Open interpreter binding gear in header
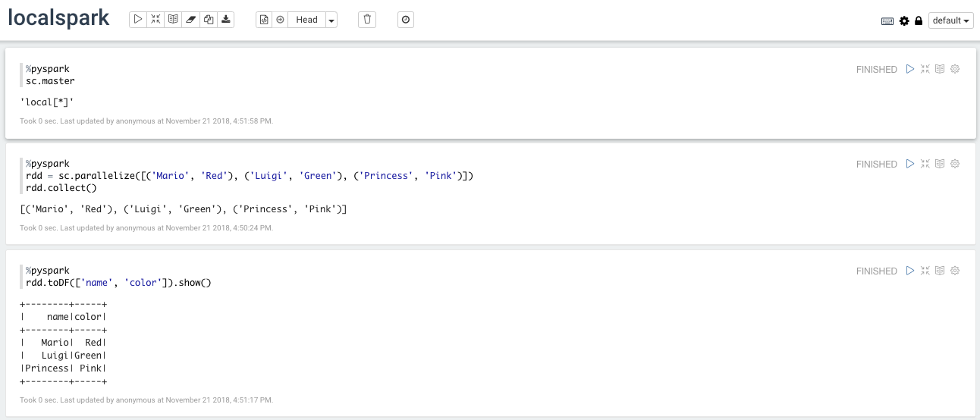This screenshot has height=420, width=980. [904, 21]
